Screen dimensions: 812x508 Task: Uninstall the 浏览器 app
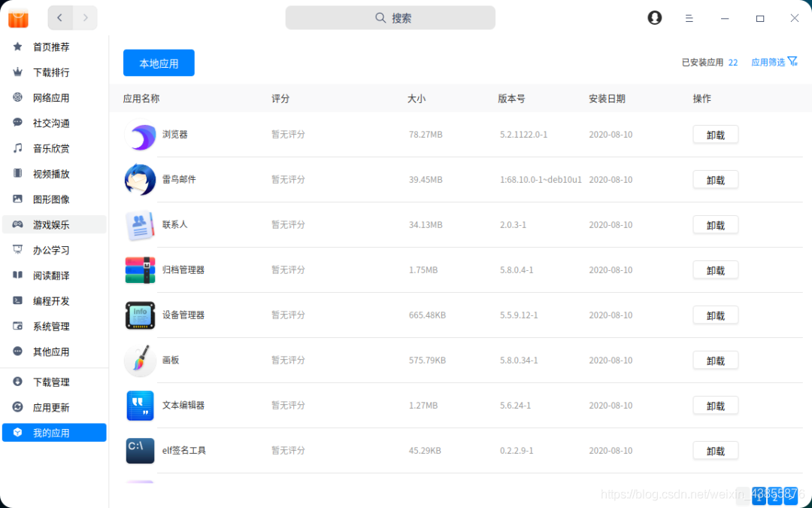tap(716, 135)
